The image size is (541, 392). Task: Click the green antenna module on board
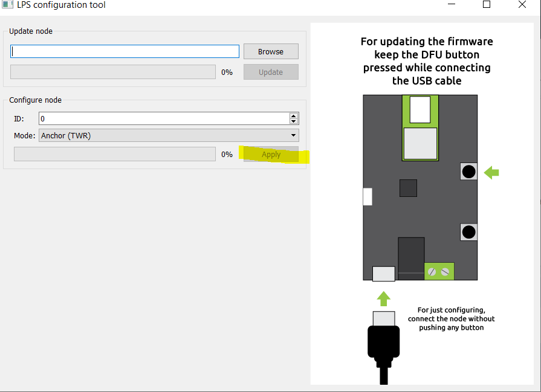coord(420,128)
